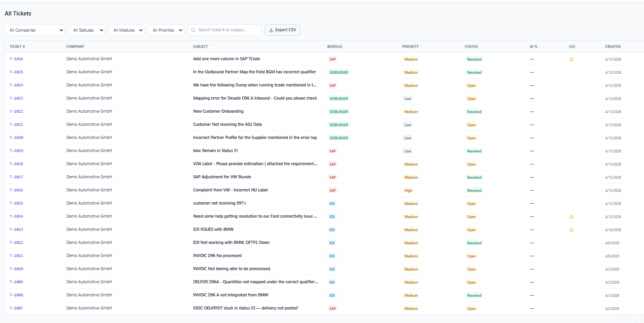Click the SAP module tag on T-1024

[333, 86]
